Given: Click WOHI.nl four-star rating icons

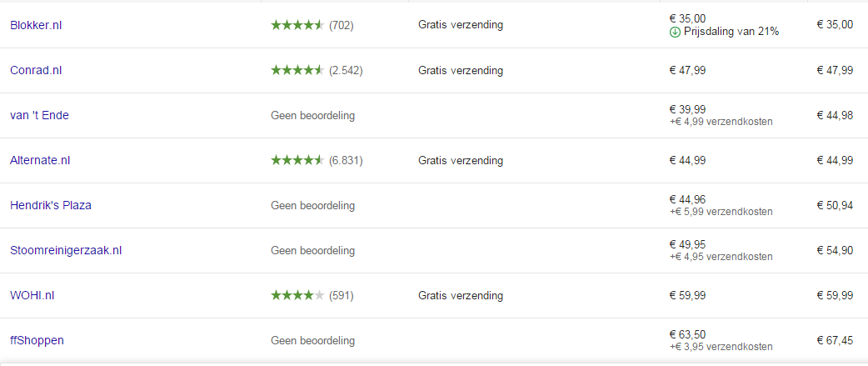Looking at the screenshot, I should point(297,295).
